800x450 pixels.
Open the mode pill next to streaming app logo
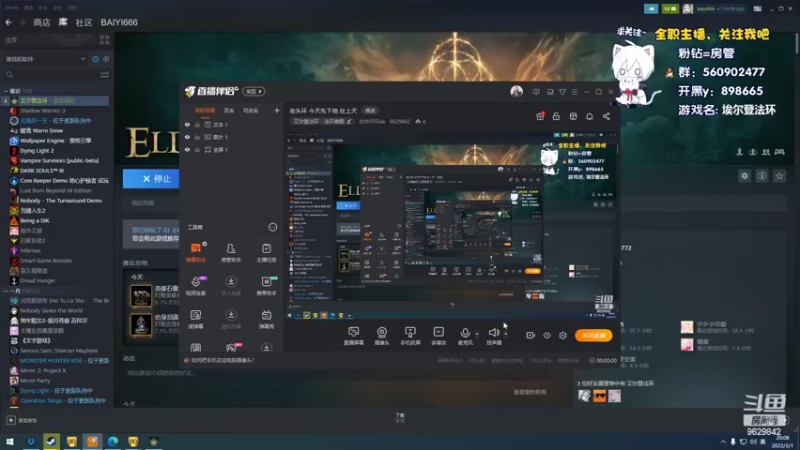pyautogui.click(x=254, y=91)
